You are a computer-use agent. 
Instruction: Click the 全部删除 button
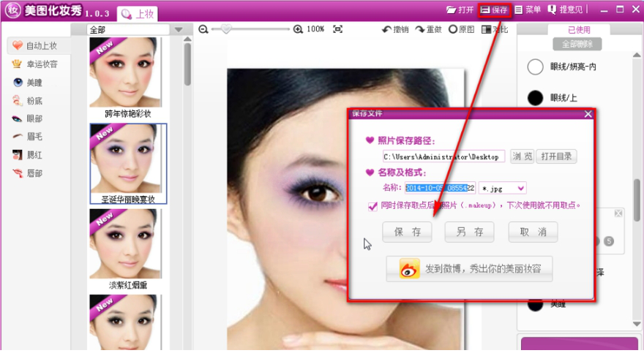point(577,44)
